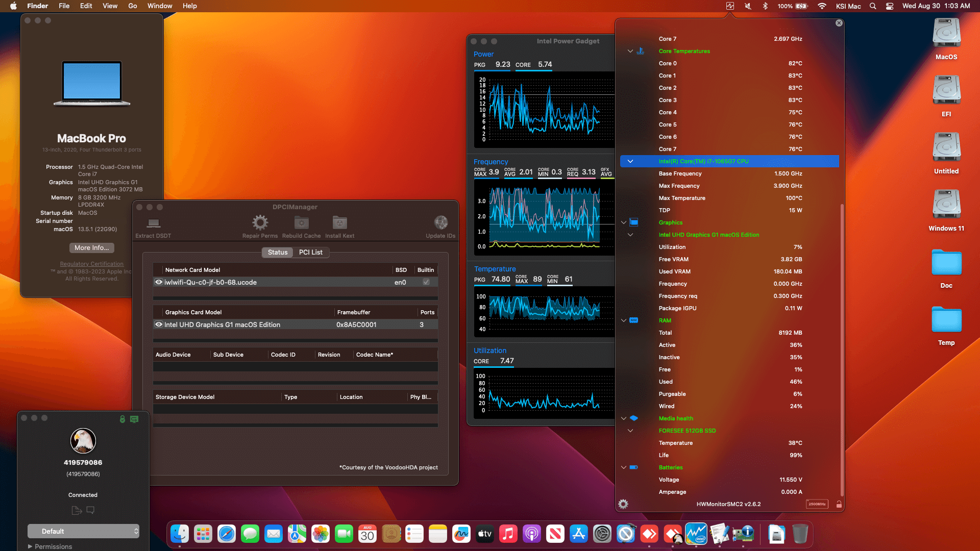The image size is (980, 551).
Task: Toggle eye icon for Intel UHD Graphics row
Action: pyautogui.click(x=159, y=324)
